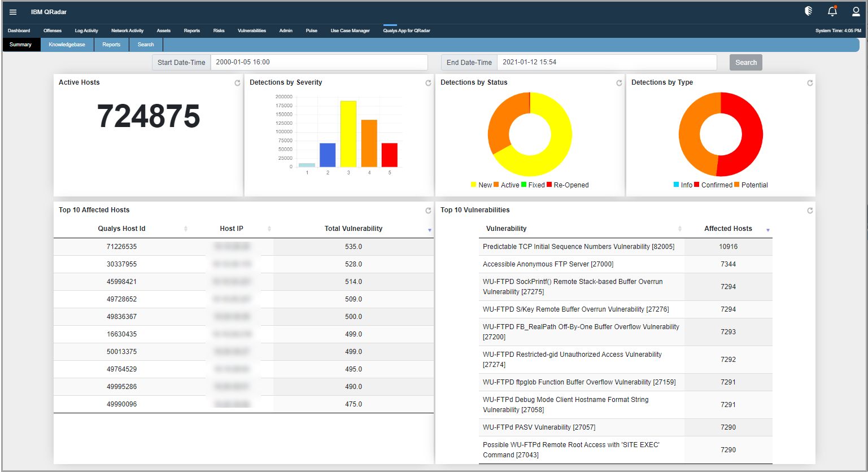Open the Total Vulnerability sort arrow

(x=430, y=230)
